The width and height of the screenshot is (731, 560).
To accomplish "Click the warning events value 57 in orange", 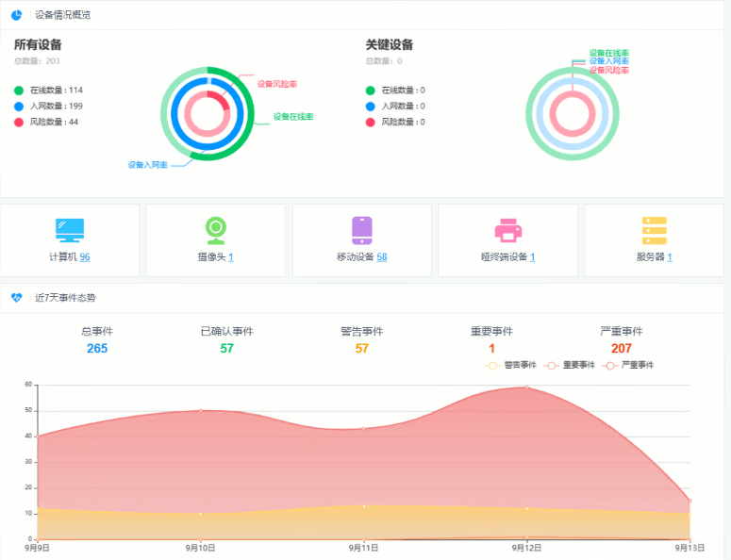I will point(362,349).
